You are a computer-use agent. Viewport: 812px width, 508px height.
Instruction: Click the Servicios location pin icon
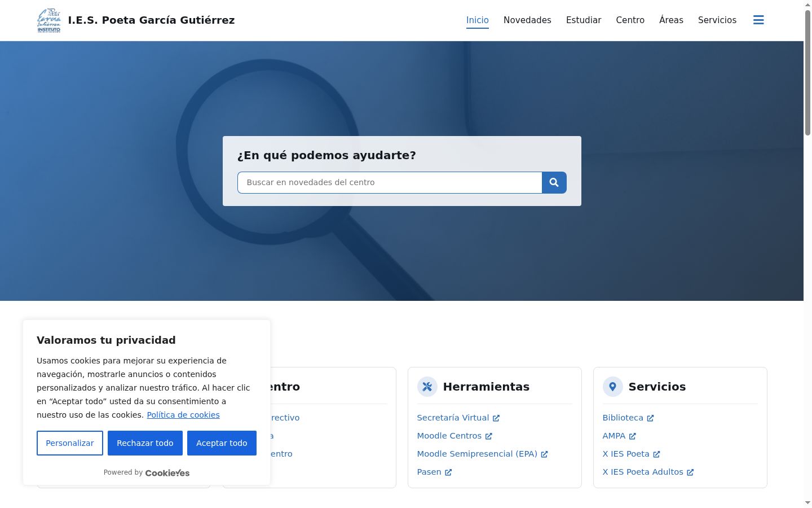612,387
